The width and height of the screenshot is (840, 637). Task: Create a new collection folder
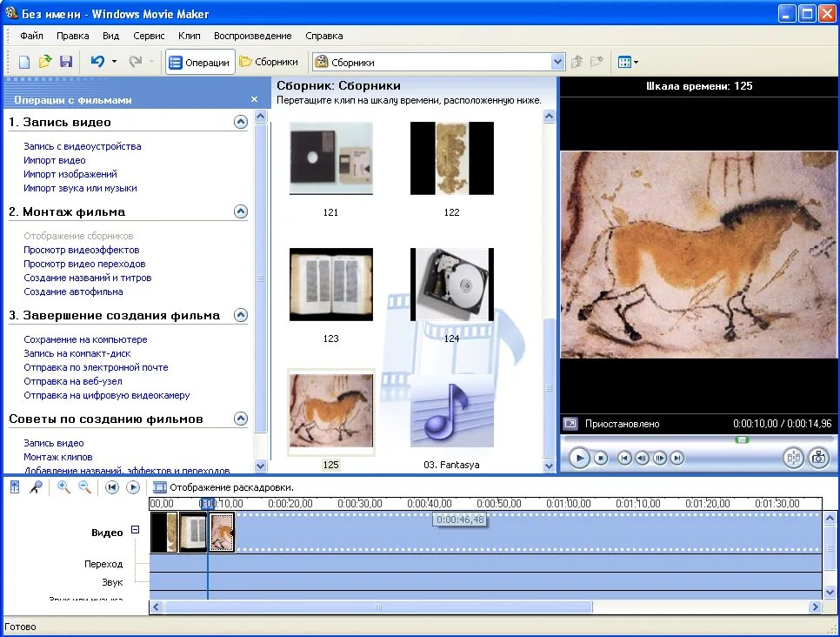click(x=597, y=62)
